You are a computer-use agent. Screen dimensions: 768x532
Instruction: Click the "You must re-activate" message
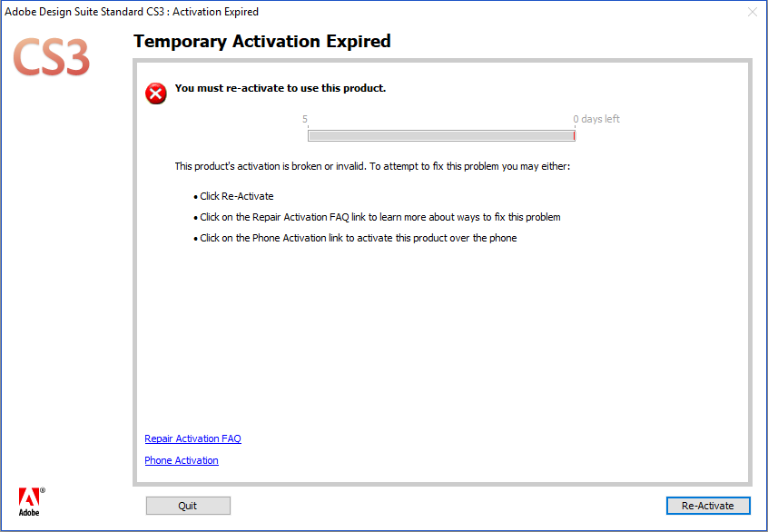point(280,88)
